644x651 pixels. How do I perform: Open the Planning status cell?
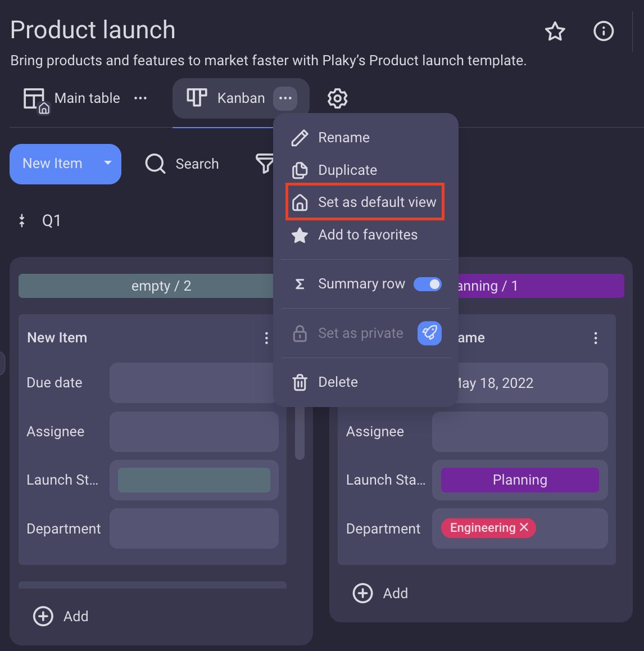pos(520,480)
